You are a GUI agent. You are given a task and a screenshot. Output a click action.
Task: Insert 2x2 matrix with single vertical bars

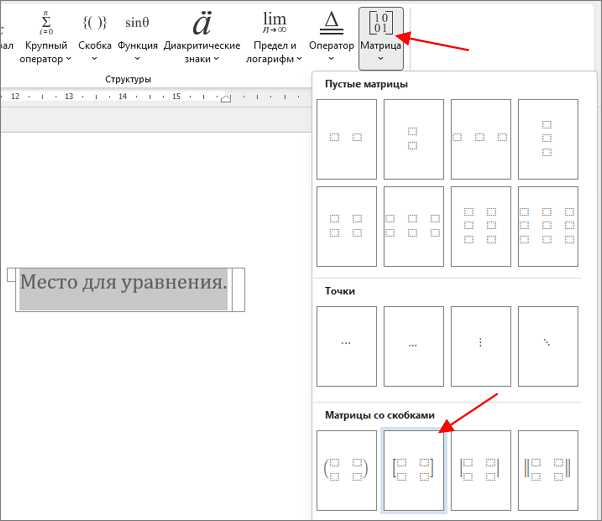pyautogui.click(x=481, y=470)
